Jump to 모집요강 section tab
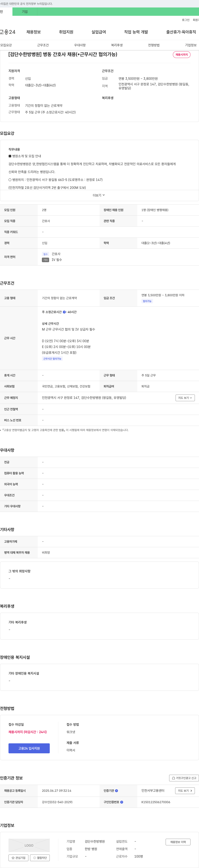This screenshot has height=868, width=199. tap(6, 45)
